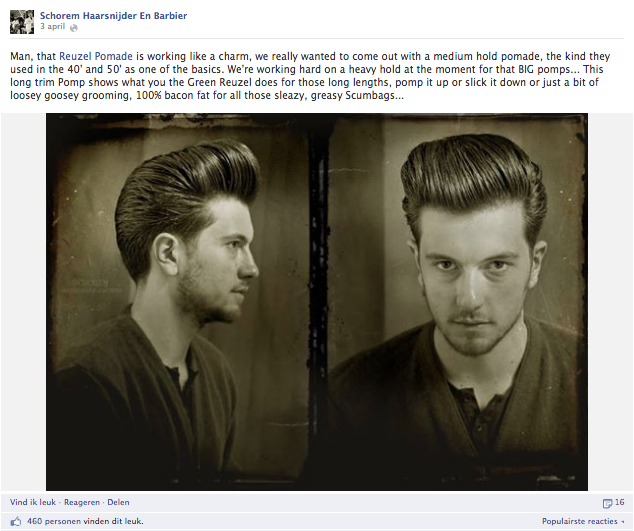This screenshot has height=531, width=634.
Task: Open the post via 3 april timestamp
Action: (53, 27)
